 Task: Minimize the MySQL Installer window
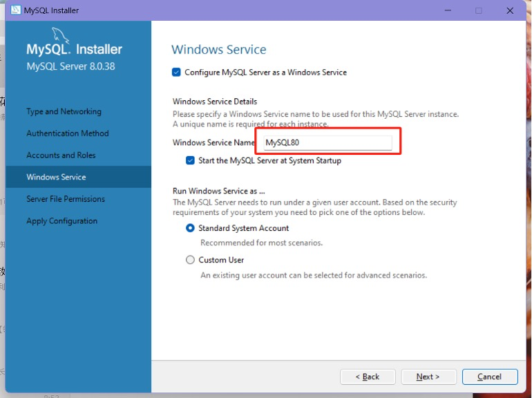point(446,10)
